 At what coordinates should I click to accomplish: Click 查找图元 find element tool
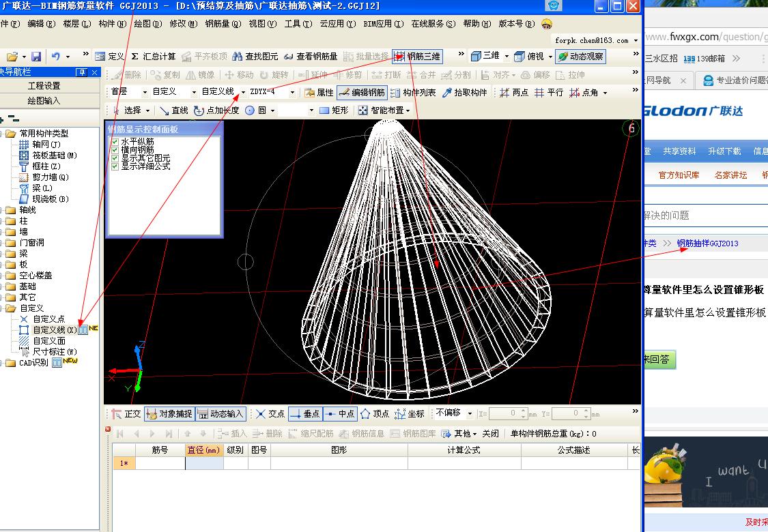255,57
